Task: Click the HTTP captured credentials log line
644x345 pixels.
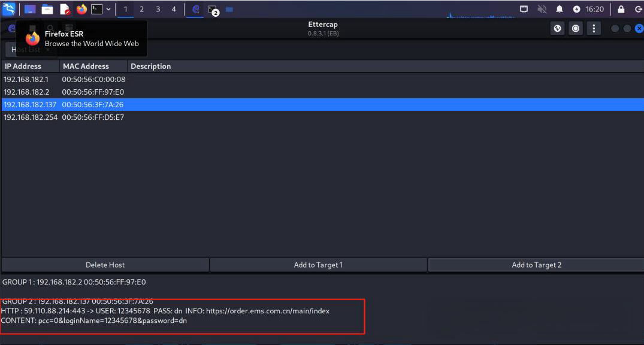Action: click(165, 311)
